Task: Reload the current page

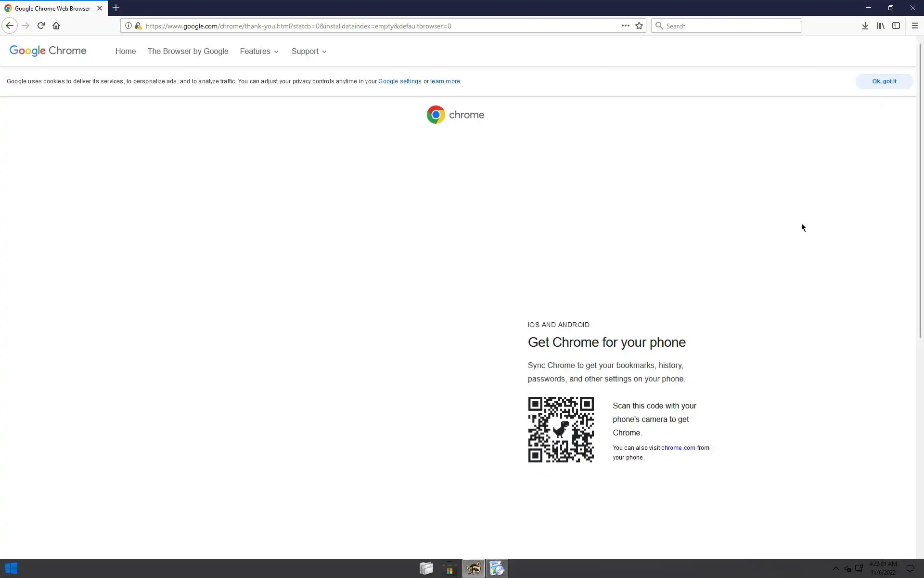Action: pos(41,26)
